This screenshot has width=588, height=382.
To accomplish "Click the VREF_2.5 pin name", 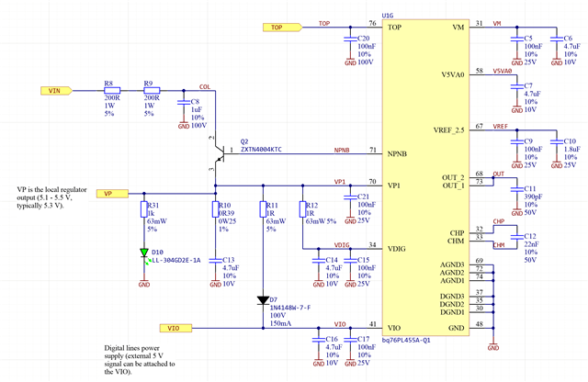I will pos(449,130).
